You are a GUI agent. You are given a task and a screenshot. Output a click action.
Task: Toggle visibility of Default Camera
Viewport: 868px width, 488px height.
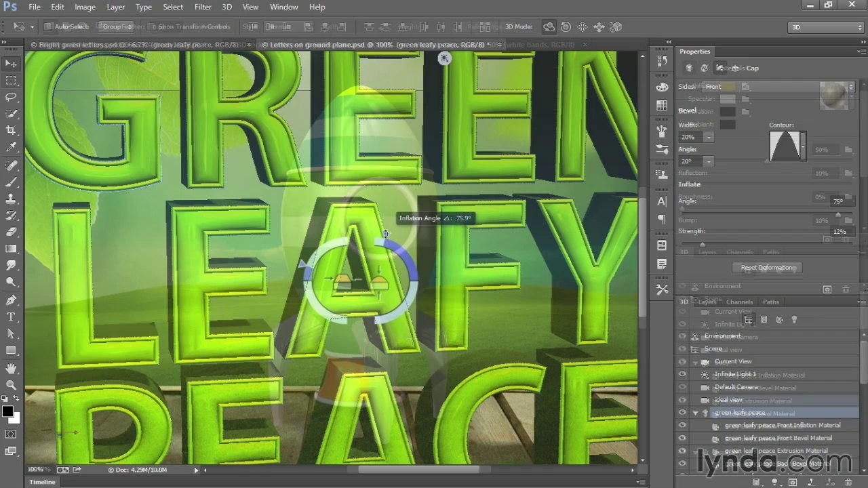tap(682, 387)
